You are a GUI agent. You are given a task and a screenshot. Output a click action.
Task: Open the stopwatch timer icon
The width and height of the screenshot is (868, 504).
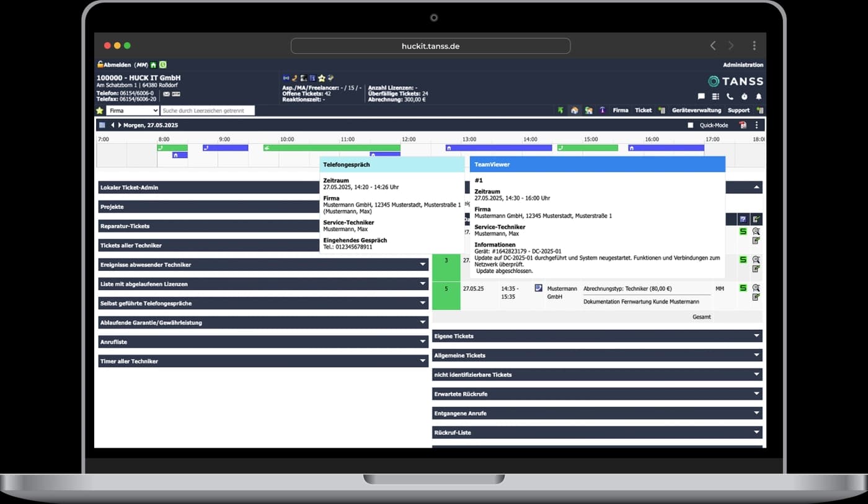click(744, 97)
